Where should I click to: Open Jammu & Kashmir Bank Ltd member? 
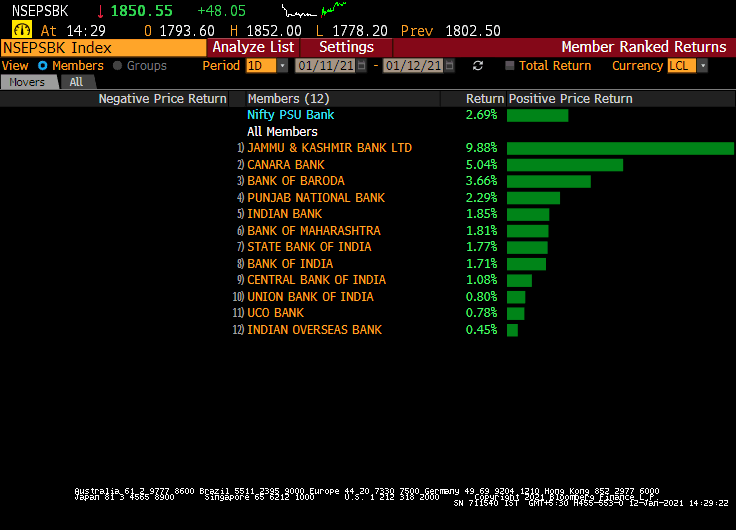pyautogui.click(x=329, y=148)
